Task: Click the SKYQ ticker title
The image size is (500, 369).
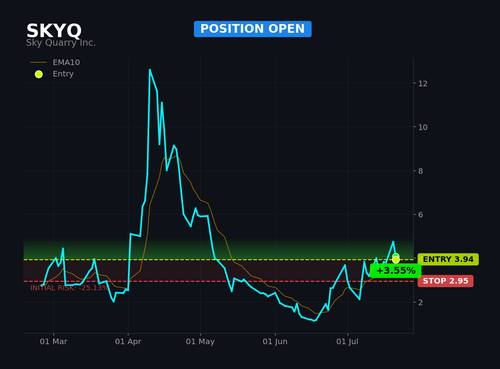Action: coord(54,31)
